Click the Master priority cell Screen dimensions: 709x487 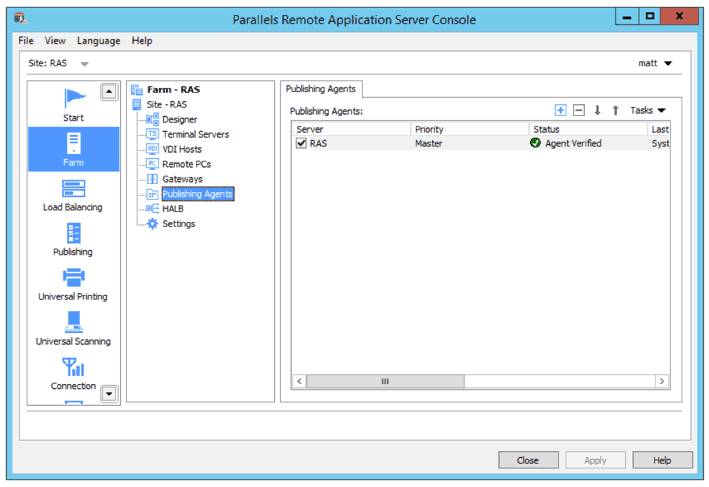[x=429, y=143]
